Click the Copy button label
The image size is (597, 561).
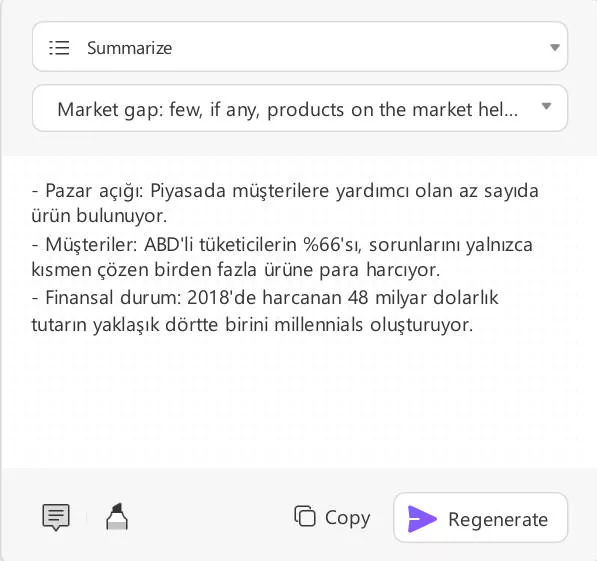click(x=347, y=518)
